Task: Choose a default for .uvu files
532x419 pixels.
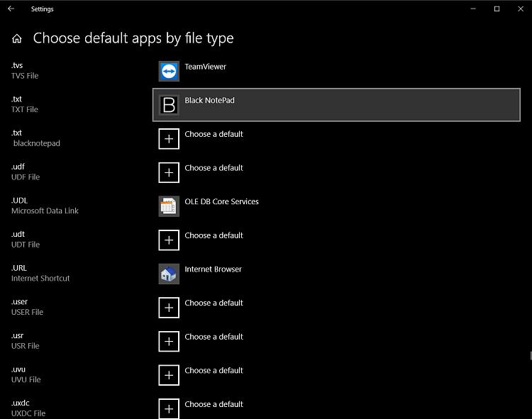Action: click(x=336, y=375)
